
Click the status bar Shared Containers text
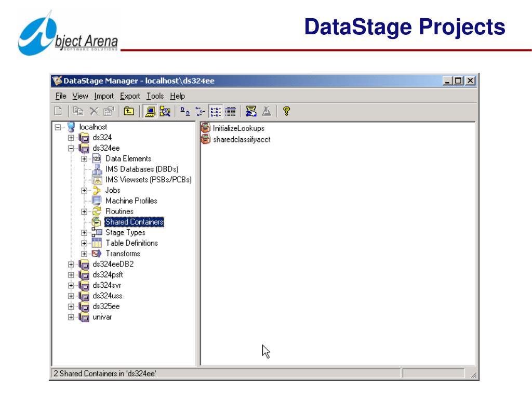[104, 374]
